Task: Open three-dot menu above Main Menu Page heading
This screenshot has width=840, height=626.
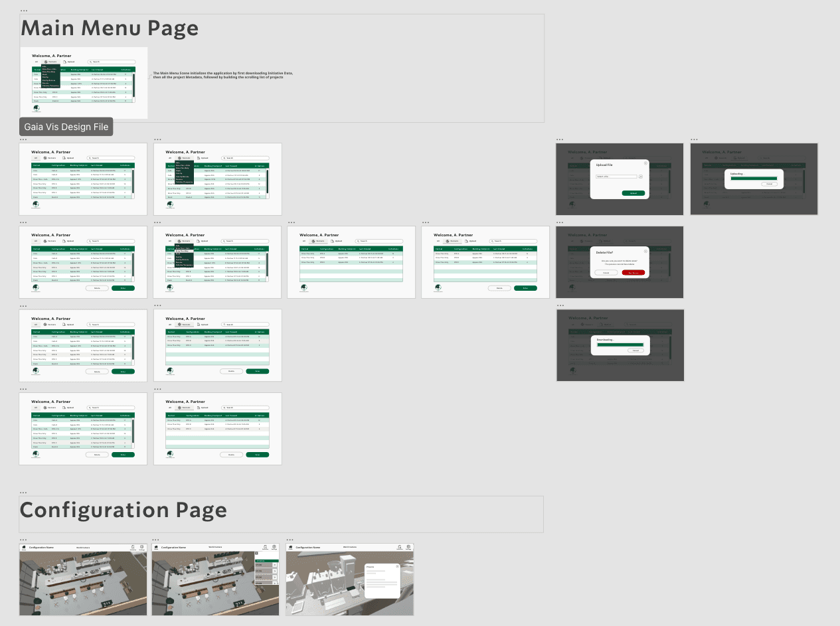Action: coord(24,11)
